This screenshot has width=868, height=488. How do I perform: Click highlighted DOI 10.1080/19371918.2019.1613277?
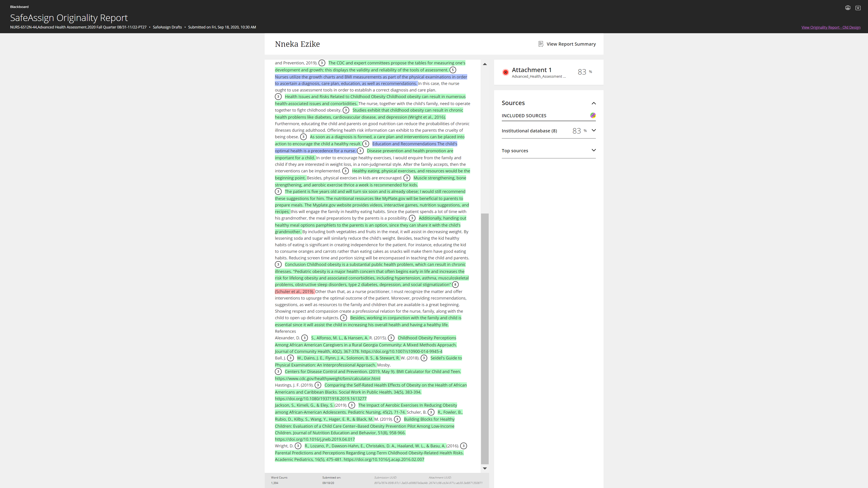click(x=321, y=399)
